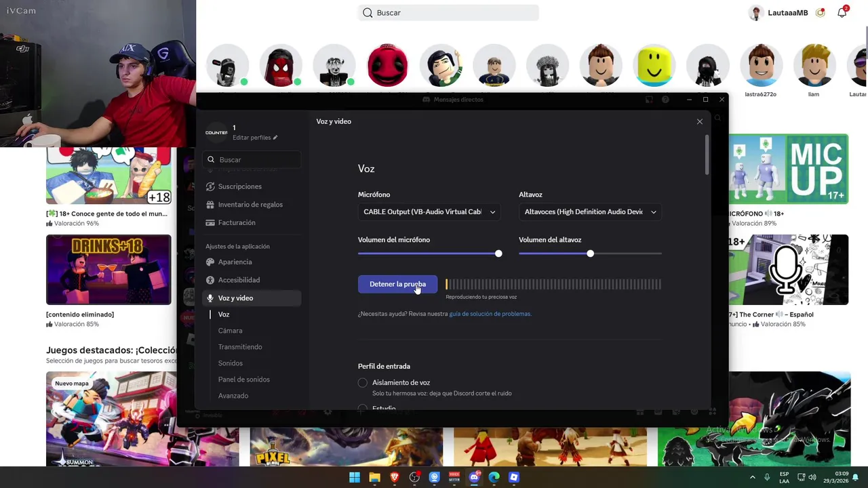Screen dimensions: 868x488
Task: Click the system tray microphone icon
Action: click(767, 477)
